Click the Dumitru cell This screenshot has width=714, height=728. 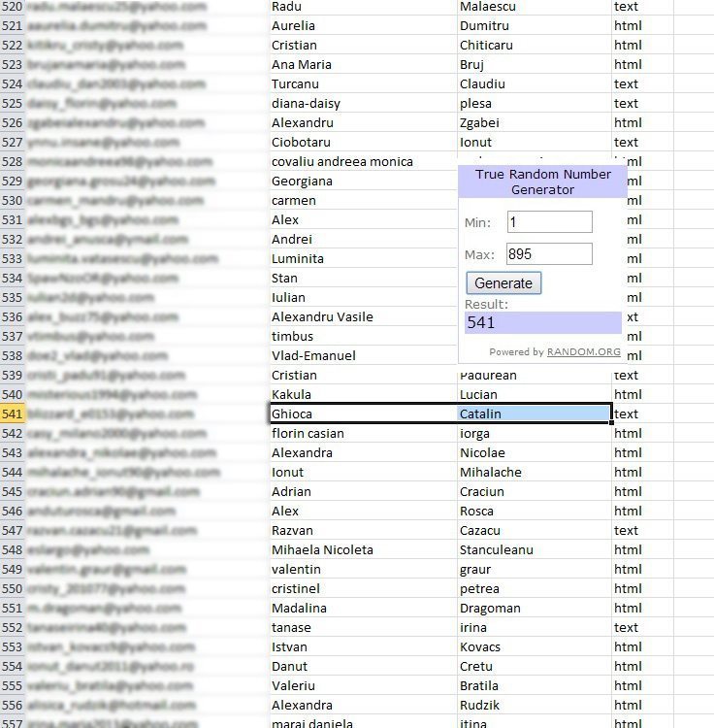(534, 25)
